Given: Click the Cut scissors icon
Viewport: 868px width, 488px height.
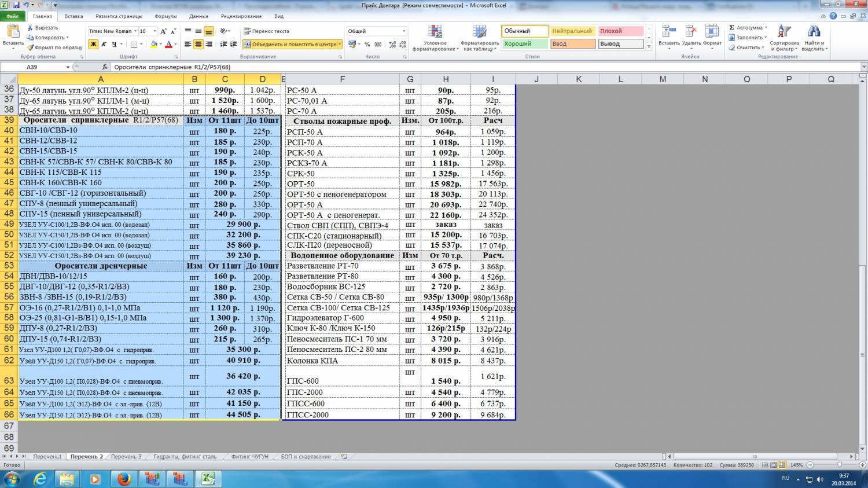Looking at the screenshot, I should 31,28.
